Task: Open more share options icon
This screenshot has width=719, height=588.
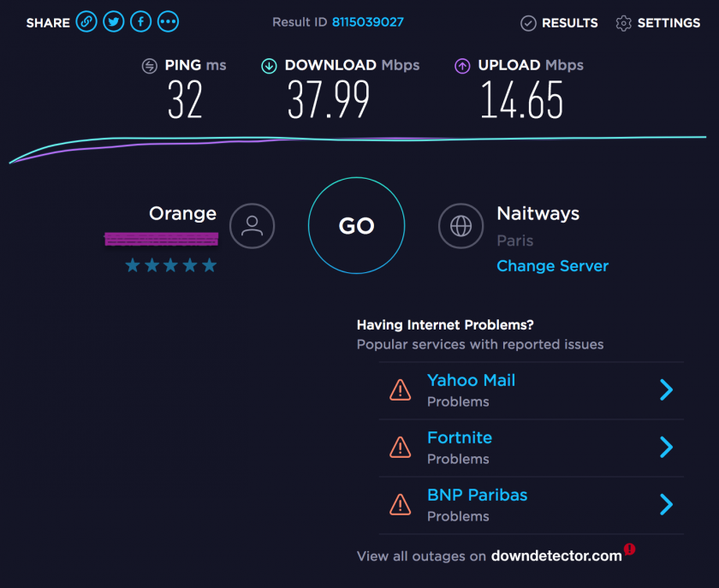Action: tap(169, 22)
